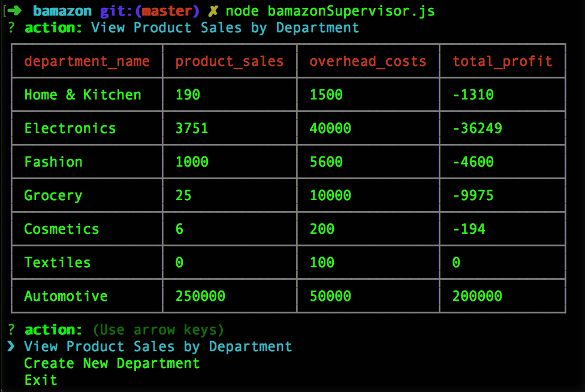Click the bamazon directory name in prompt
The image size is (585, 392).
62,11
